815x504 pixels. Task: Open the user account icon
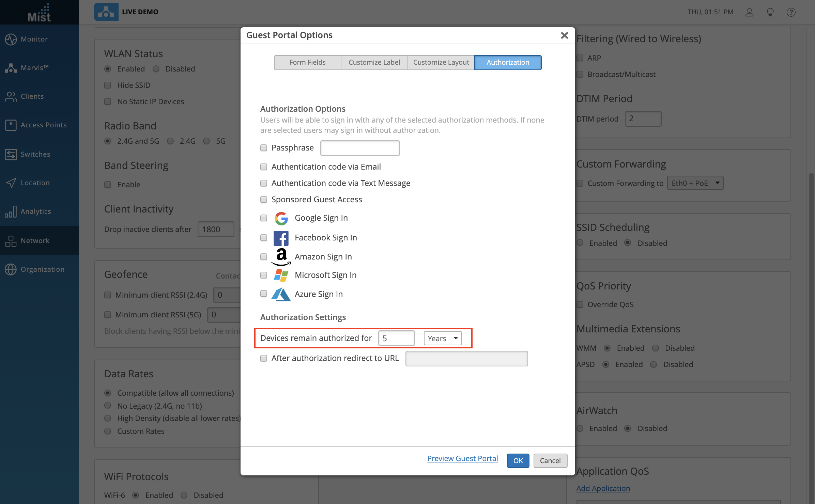tap(749, 12)
